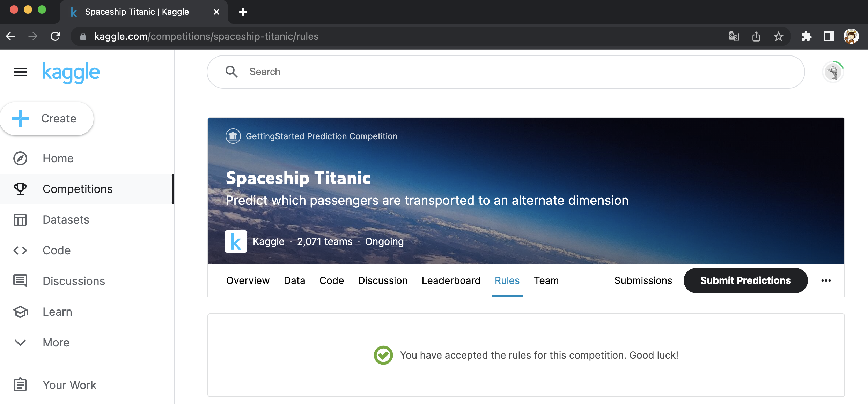Open three-dots competition options menu

(826, 280)
